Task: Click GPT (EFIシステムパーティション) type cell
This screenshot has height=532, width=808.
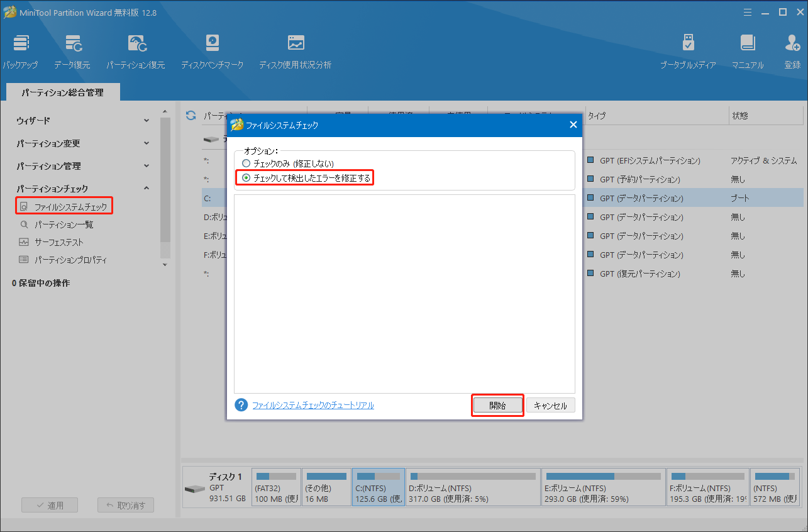Action: tap(650, 161)
